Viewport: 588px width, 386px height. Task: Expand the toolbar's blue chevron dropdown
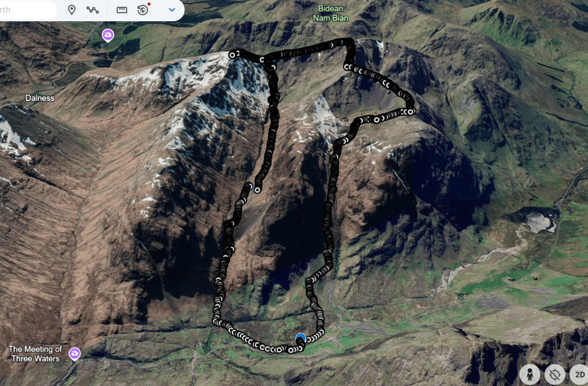[172, 10]
